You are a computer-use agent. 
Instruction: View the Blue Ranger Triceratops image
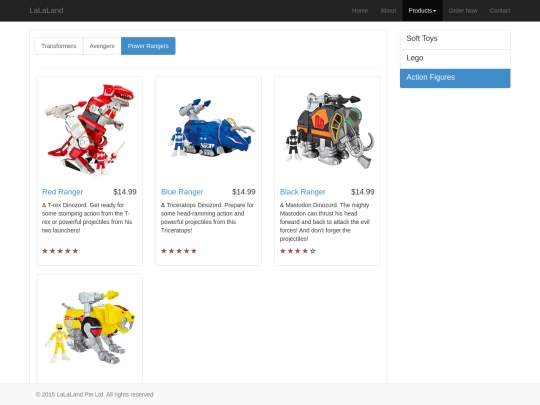tap(208, 129)
